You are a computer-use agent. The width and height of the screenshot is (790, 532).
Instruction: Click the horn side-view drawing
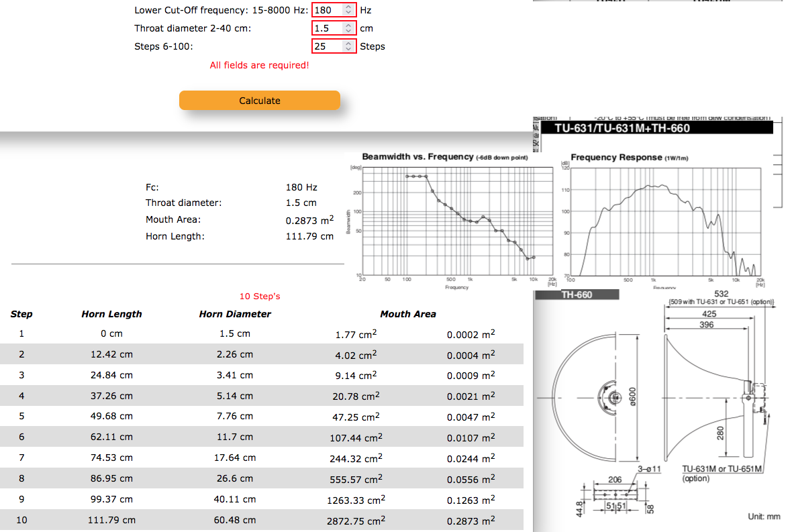pos(715,398)
